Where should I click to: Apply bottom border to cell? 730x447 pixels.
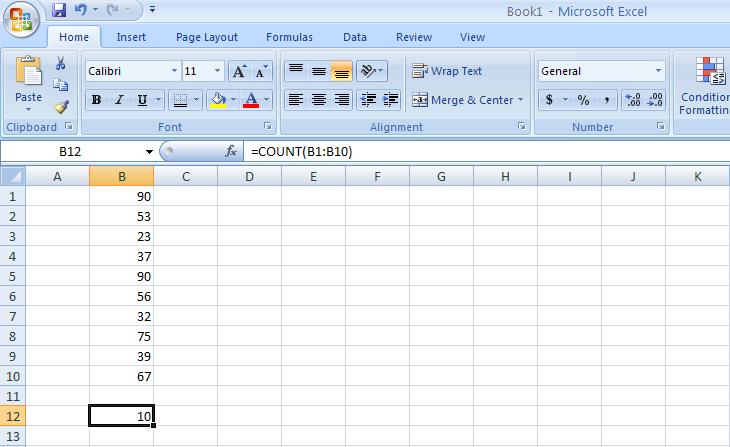pyautogui.click(x=180, y=100)
